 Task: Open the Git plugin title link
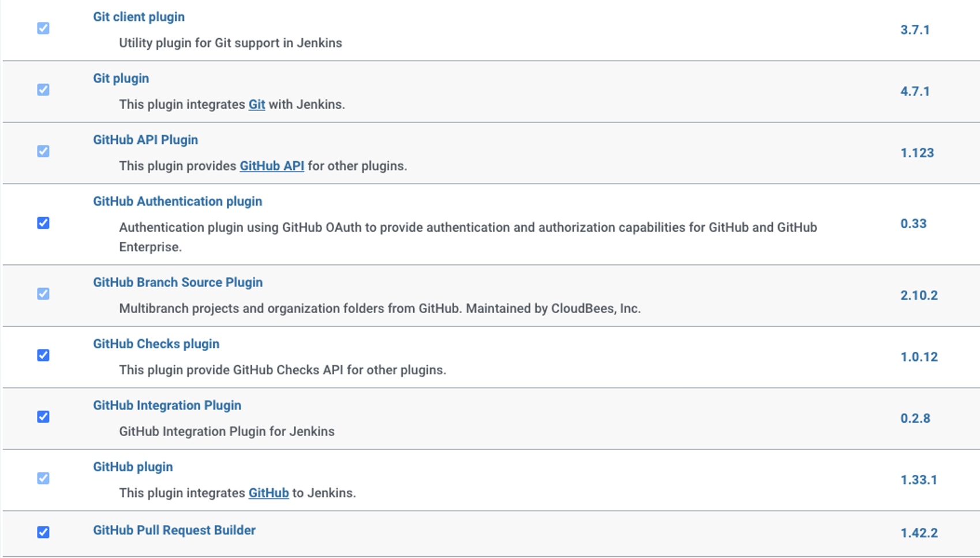(121, 78)
